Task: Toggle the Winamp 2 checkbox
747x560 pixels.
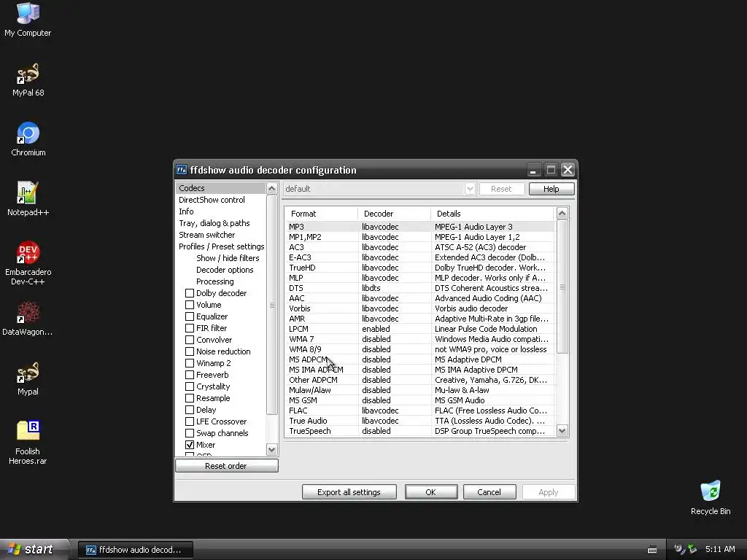Action: click(190, 363)
